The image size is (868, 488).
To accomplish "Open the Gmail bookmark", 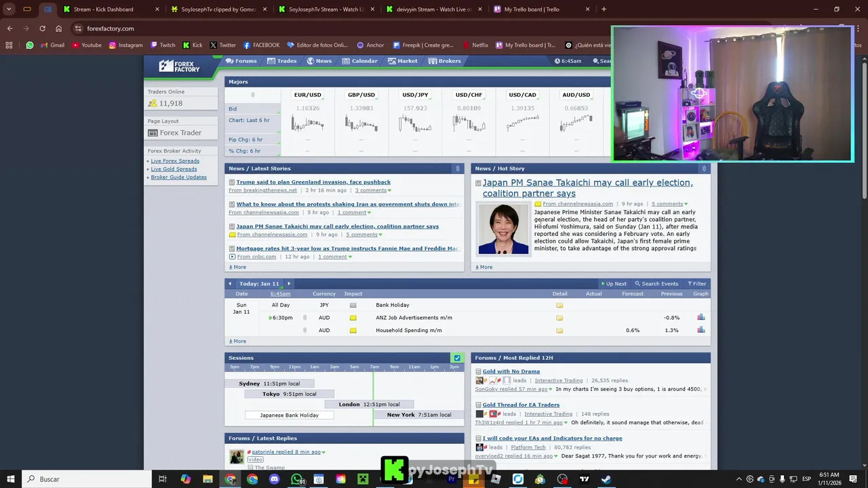I will pos(53,45).
